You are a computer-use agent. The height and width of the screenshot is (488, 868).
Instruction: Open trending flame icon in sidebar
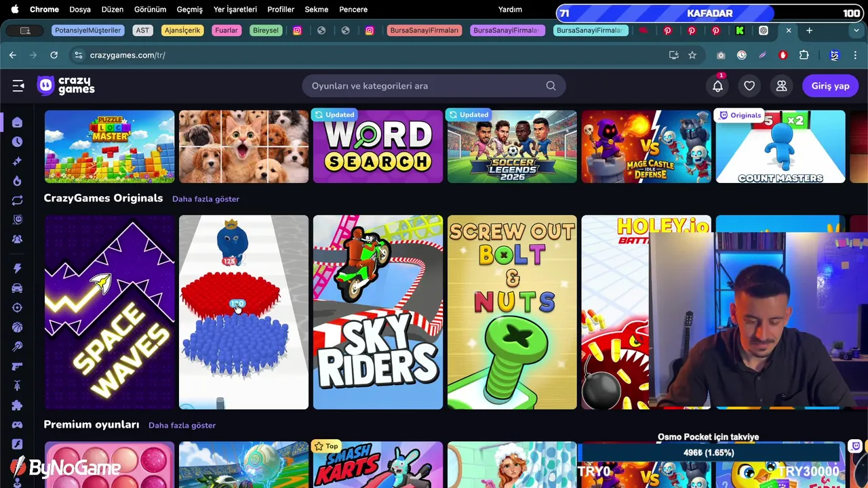(17, 181)
